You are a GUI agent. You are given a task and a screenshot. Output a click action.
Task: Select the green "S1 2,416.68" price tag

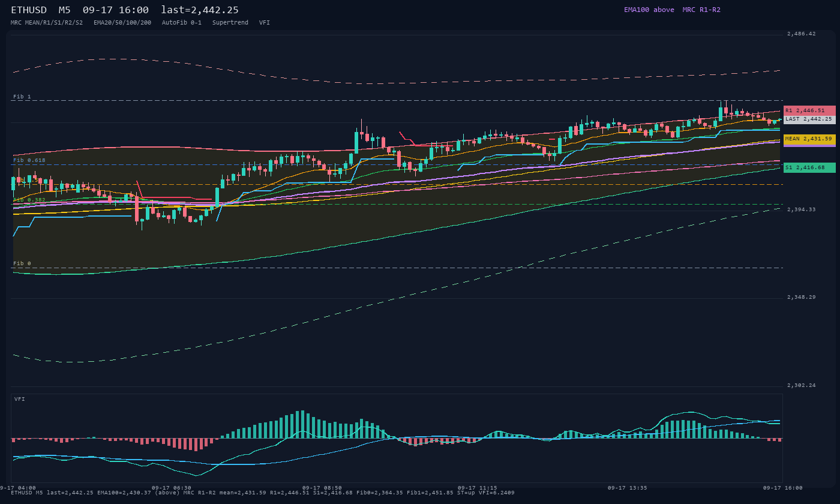[809, 167]
